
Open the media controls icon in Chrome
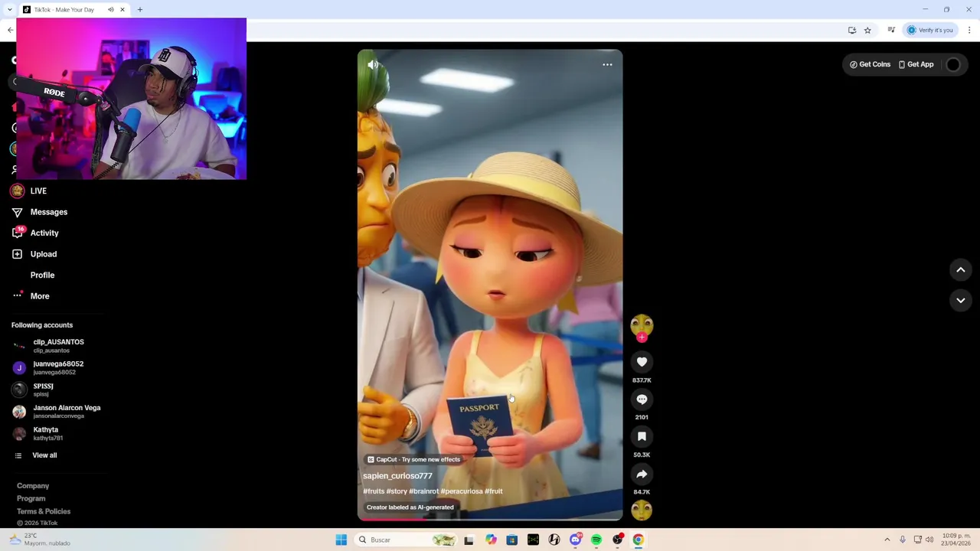891,30
